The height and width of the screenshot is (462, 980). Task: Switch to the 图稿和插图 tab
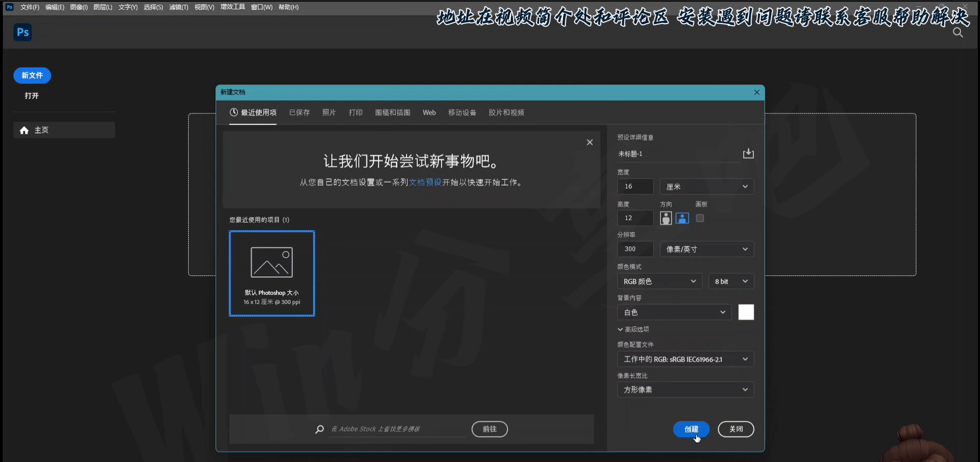[393, 113]
